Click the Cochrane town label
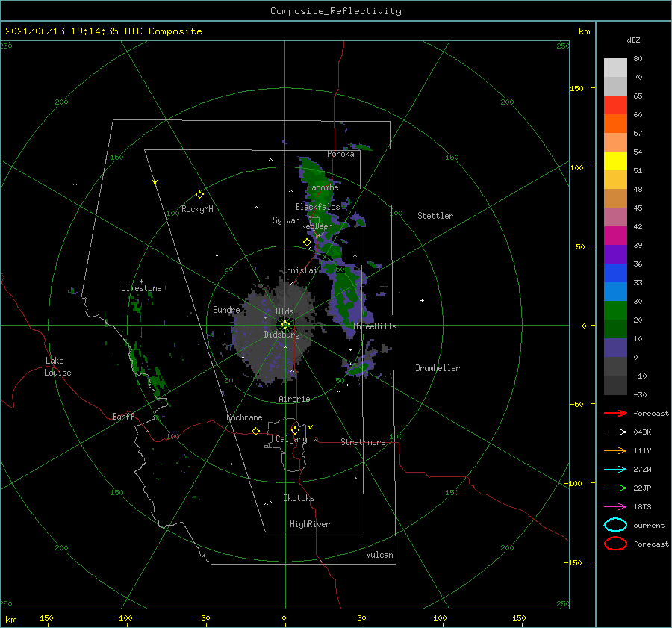This screenshot has height=628, width=672. click(x=244, y=417)
